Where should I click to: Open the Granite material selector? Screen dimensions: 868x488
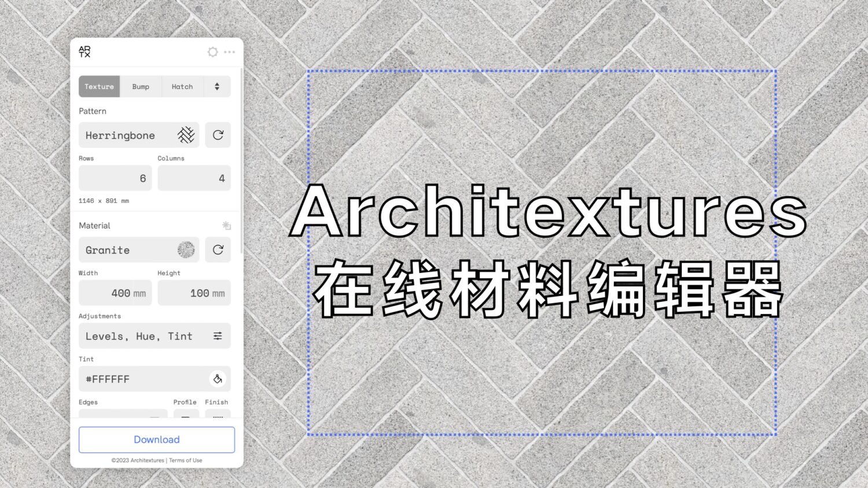click(127, 250)
